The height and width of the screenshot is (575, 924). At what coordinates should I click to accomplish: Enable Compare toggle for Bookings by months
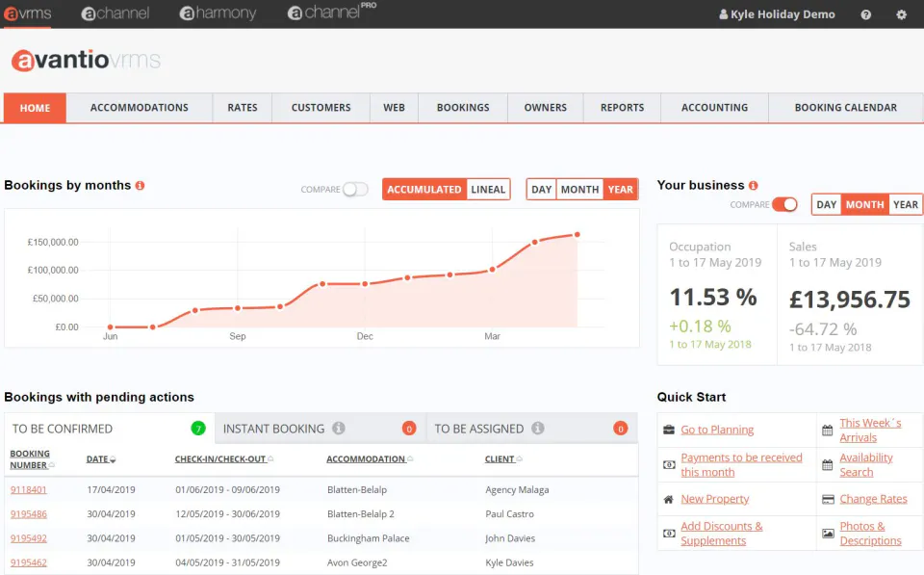355,190
